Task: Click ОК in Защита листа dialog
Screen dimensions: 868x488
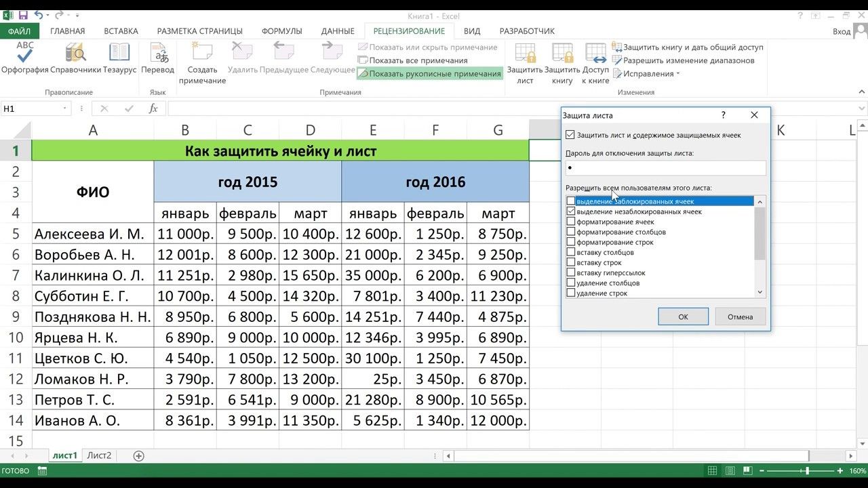Action: (x=683, y=317)
